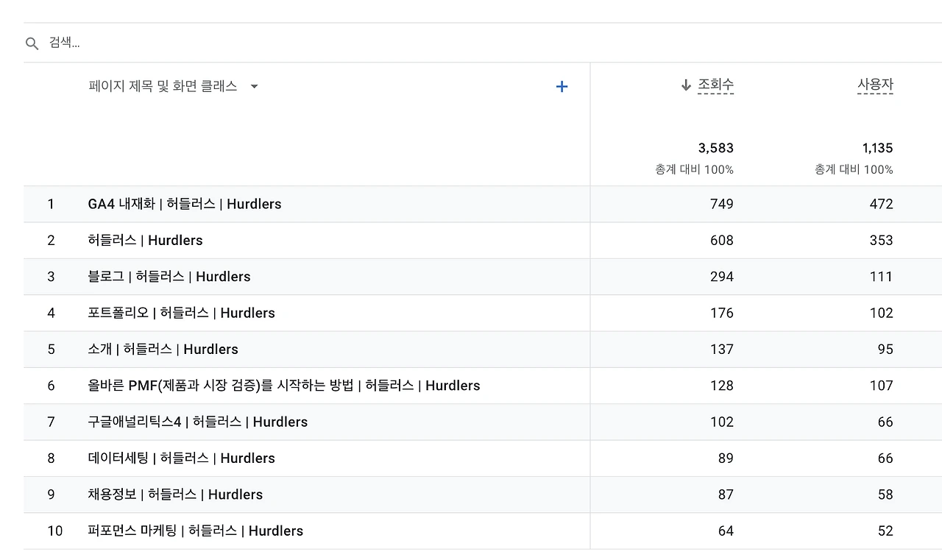Click views value 89 for 데이터세팅

coord(726,458)
